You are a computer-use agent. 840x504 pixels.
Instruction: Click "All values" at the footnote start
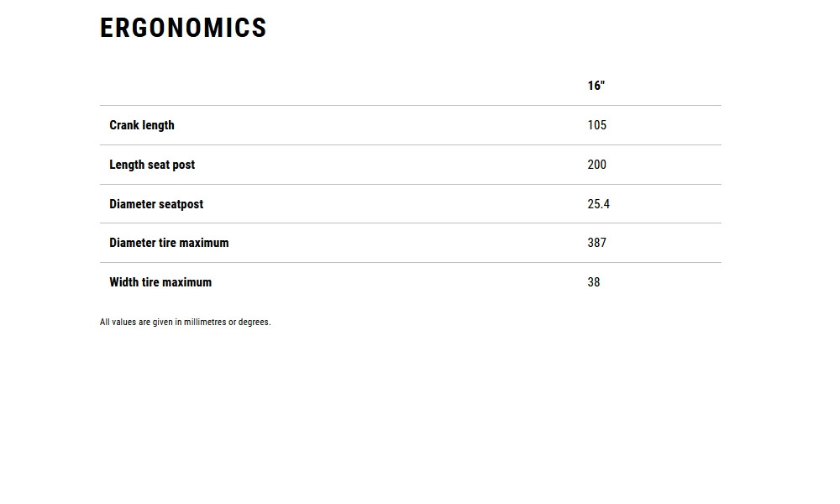(118, 322)
